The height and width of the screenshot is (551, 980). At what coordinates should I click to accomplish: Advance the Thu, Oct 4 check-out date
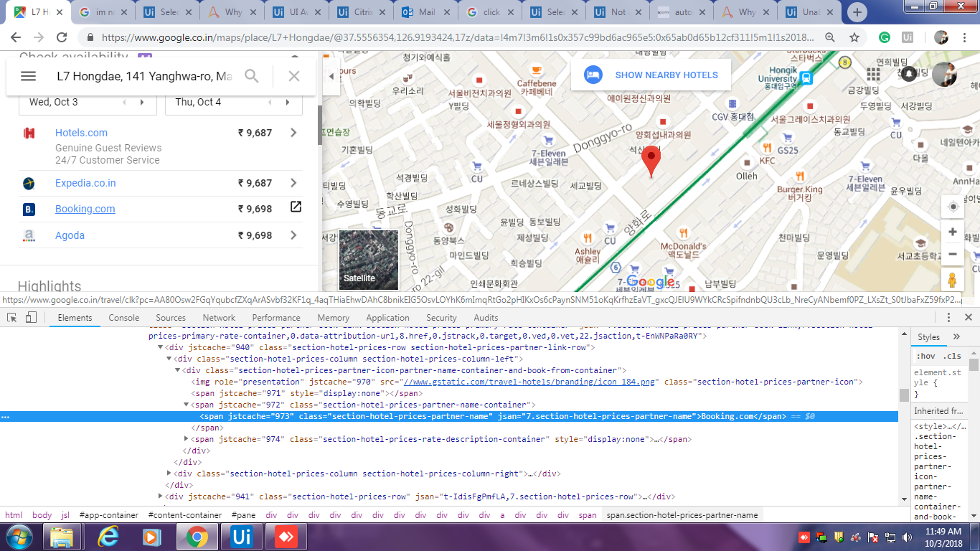click(x=288, y=103)
